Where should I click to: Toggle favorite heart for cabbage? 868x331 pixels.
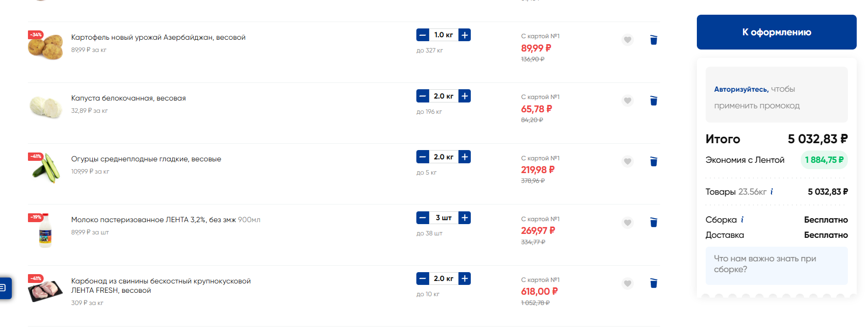click(x=627, y=101)
